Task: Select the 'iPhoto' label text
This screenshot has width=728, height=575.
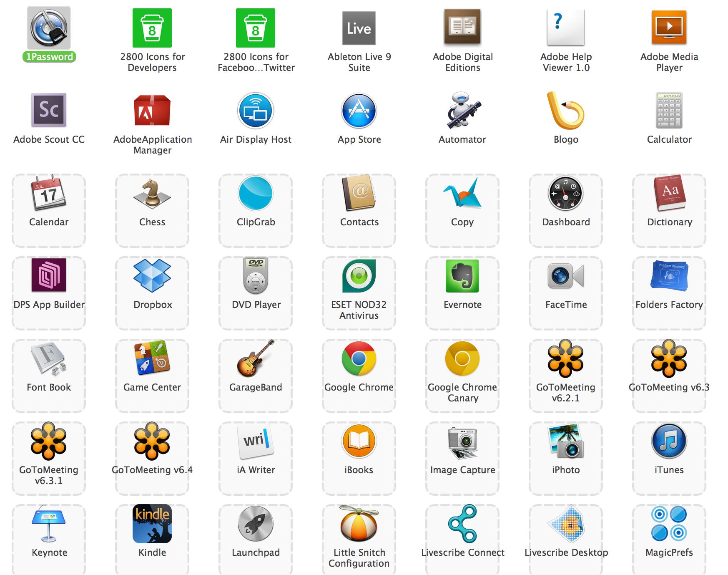Action: click(566, 470)
